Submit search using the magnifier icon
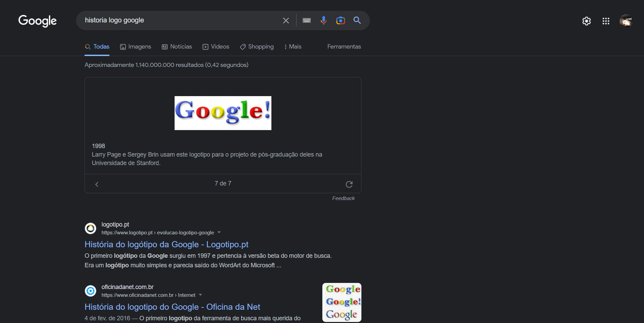Image resolution: width=644 pixels, height=323 pixels. point(357,20)
